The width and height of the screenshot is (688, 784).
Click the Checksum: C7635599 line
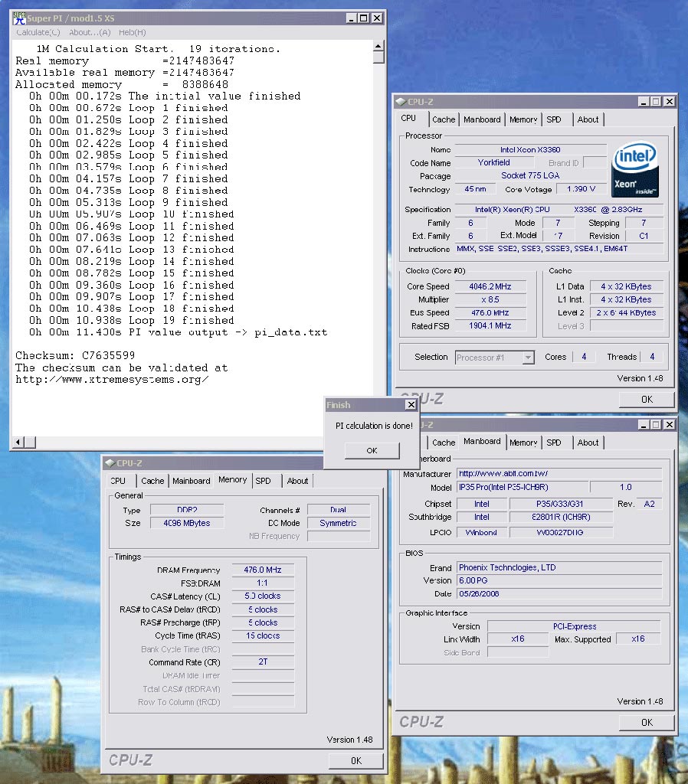click(x=75, y=355)
